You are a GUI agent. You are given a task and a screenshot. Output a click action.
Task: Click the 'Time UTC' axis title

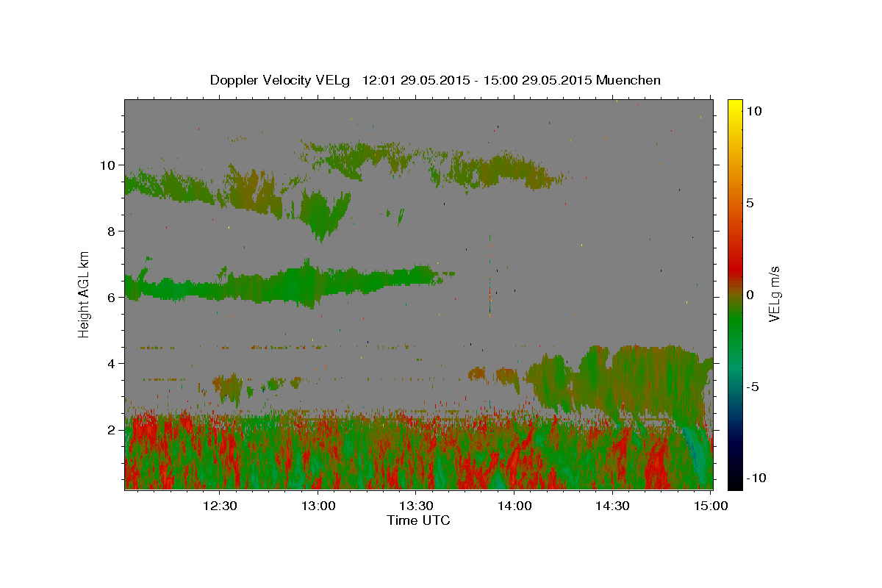pos(418,520)
